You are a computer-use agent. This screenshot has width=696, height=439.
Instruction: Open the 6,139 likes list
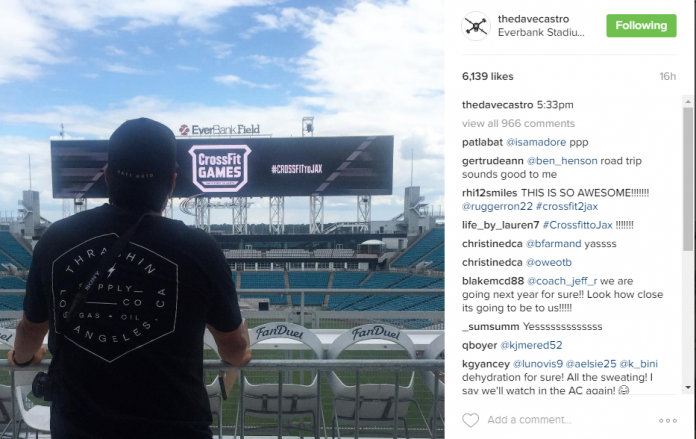(x=487, y=76)
